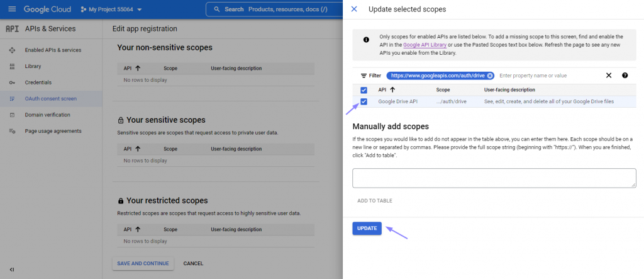Viewport: 644px width, 279px height.
Task: Click the SAVE AND CONTINUE button
Action: click(143, 263)
